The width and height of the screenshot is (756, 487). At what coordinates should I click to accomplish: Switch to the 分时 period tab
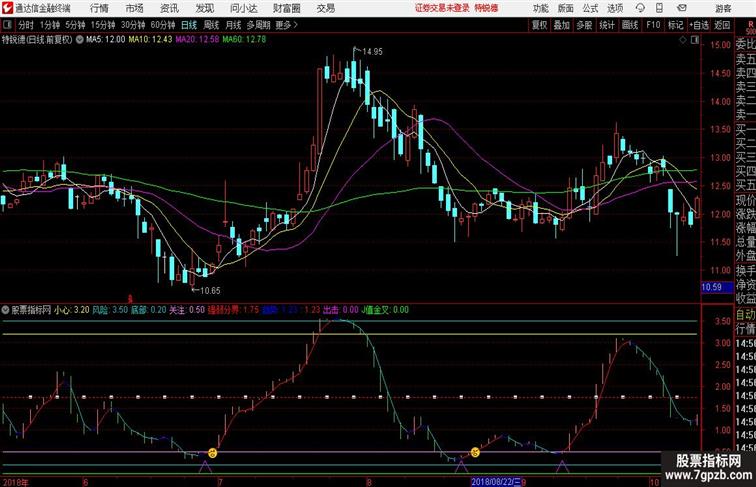(x=26, y=25)
